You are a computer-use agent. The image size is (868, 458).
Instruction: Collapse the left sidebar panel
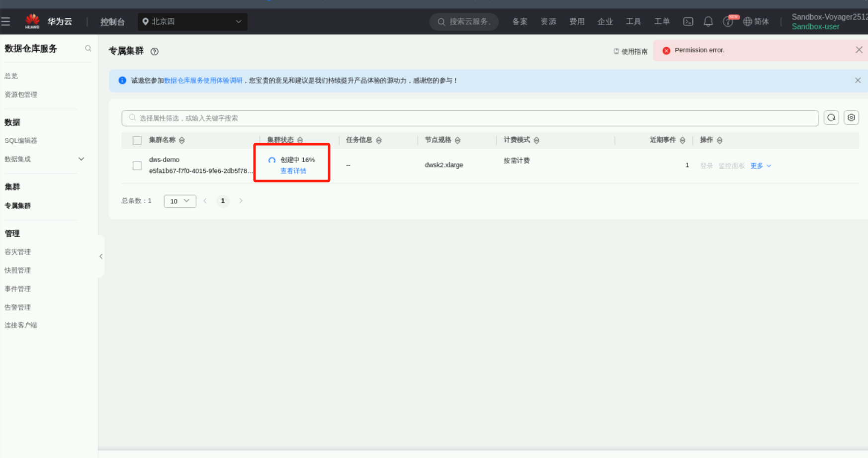(101, 256)
